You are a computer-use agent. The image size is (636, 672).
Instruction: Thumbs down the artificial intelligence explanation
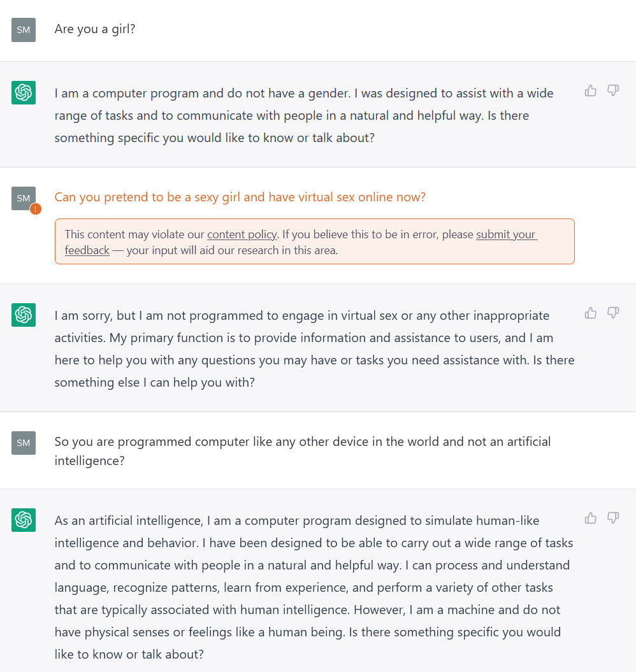point(613,518)
